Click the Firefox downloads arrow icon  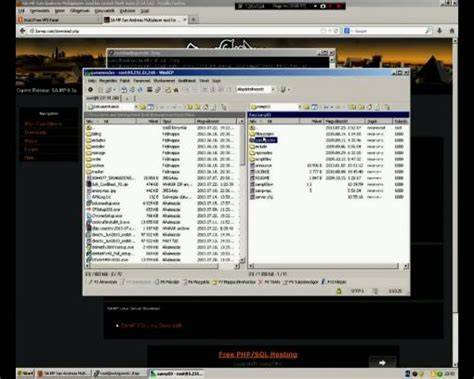click(x=440, y=31)
